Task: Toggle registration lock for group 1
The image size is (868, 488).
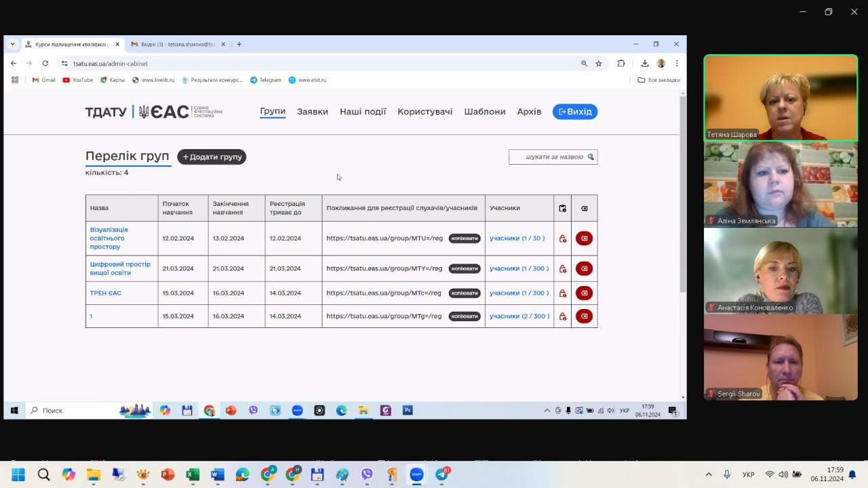Action: pyautogui.click(x=563, y=317)
